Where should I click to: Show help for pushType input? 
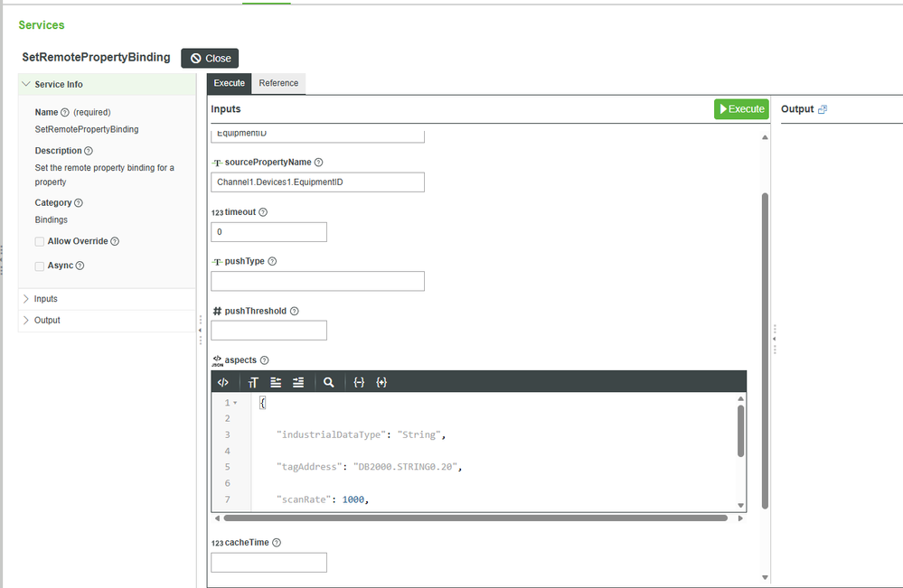coord(272,261)
